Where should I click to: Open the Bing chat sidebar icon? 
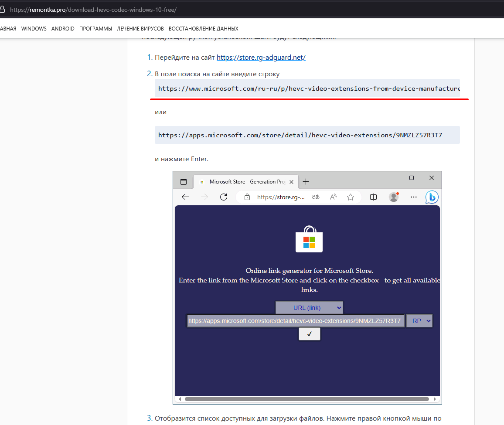432,197
